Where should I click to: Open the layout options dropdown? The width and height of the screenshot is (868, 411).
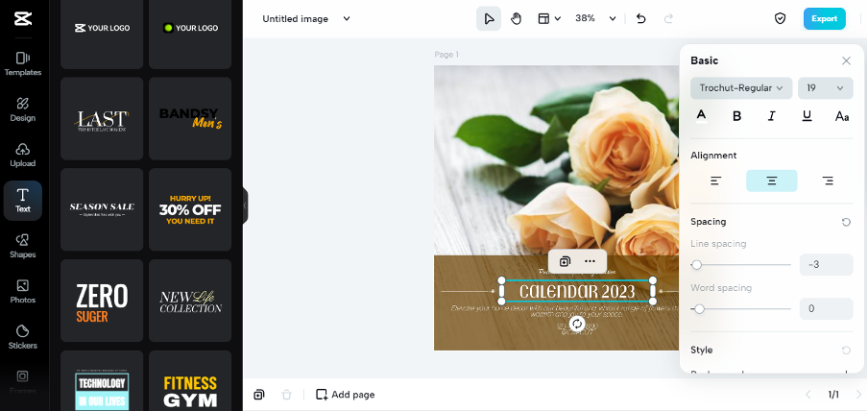[549, 19]
